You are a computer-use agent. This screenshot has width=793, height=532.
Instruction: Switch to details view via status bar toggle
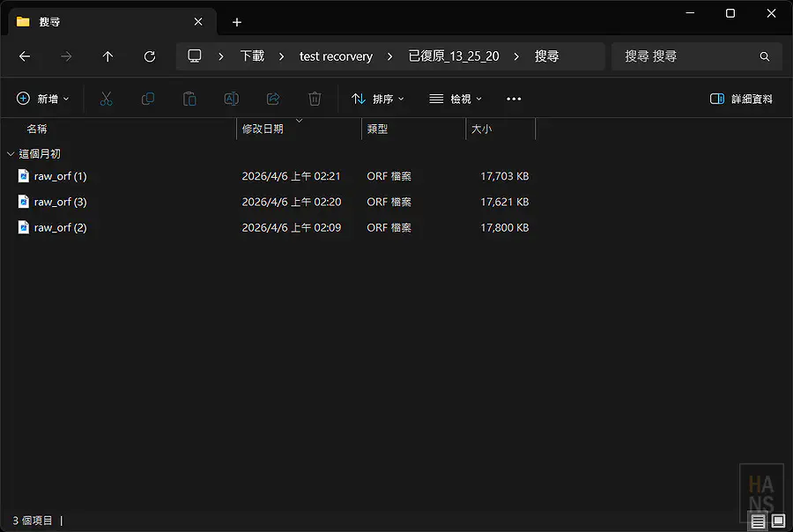(x=758, y=521)
